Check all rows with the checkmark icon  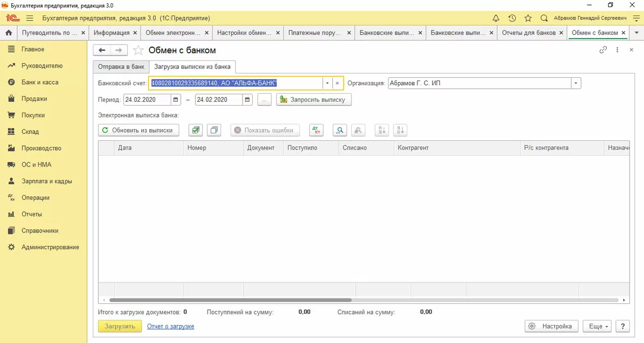(x=195, y=130)
